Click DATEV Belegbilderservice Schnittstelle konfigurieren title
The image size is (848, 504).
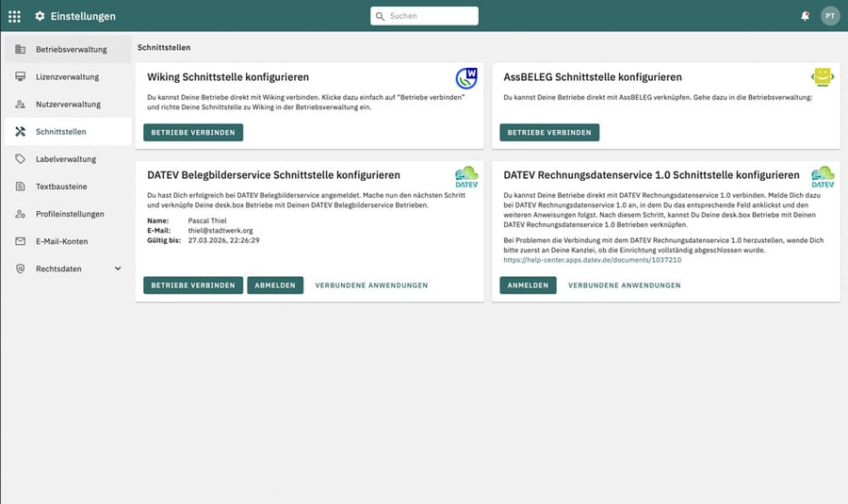point(273,175)
